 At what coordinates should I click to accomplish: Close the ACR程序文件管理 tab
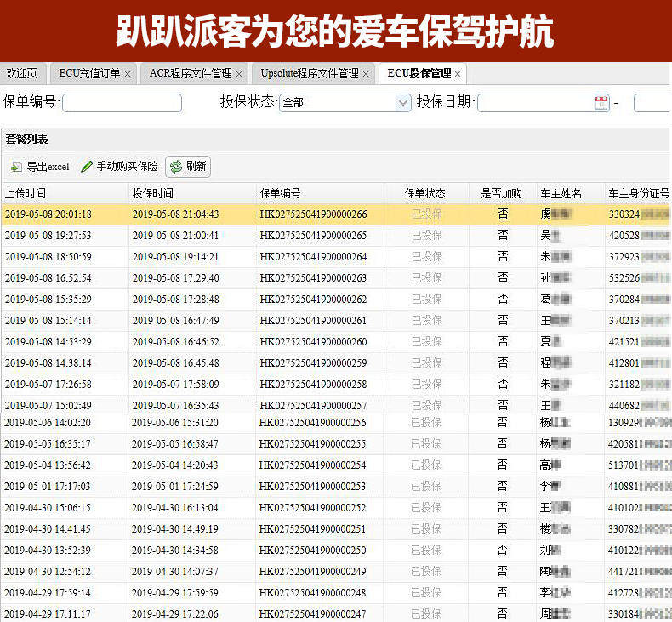click(x=239, y=74)
